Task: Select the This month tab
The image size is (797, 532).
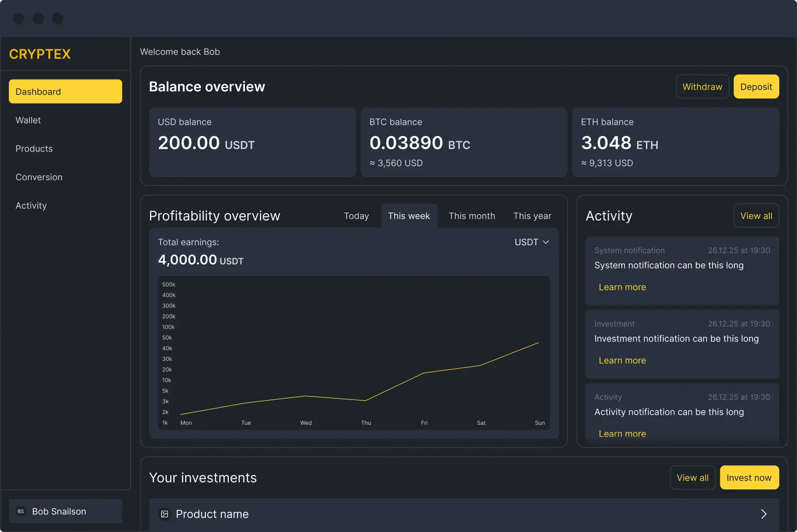Action: [x=472, y=216]
